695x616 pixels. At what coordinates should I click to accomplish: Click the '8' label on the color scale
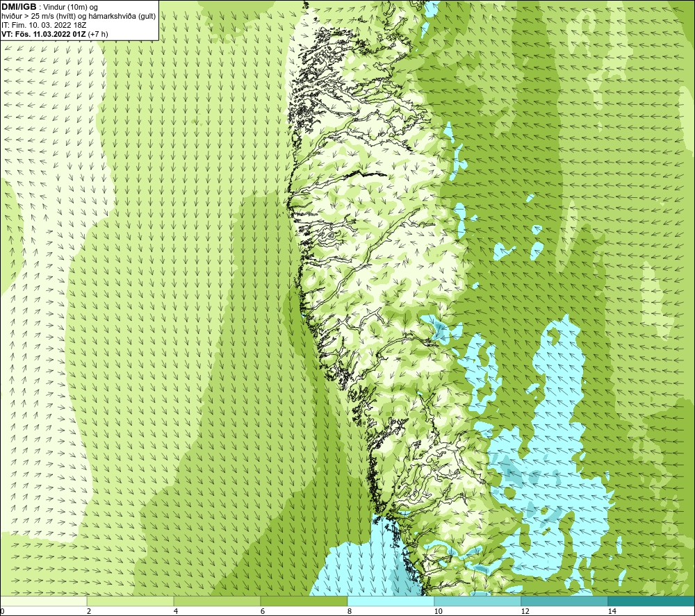(350, 612)
